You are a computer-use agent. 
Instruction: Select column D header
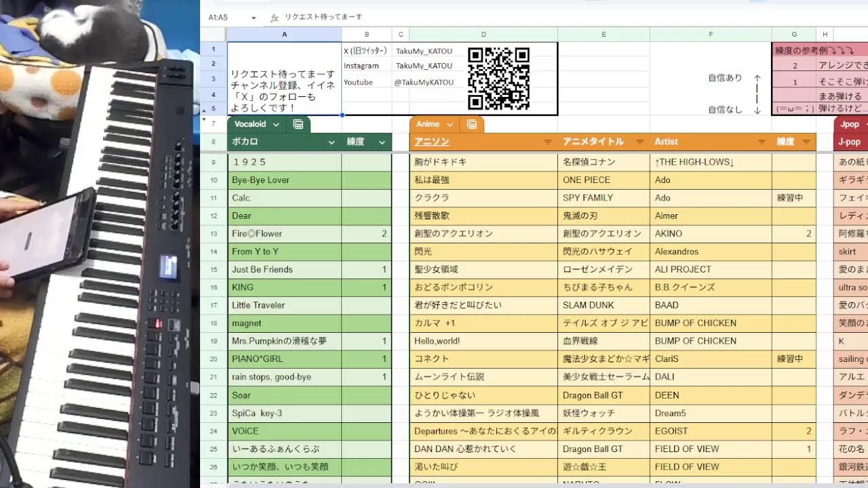(484, 34)
